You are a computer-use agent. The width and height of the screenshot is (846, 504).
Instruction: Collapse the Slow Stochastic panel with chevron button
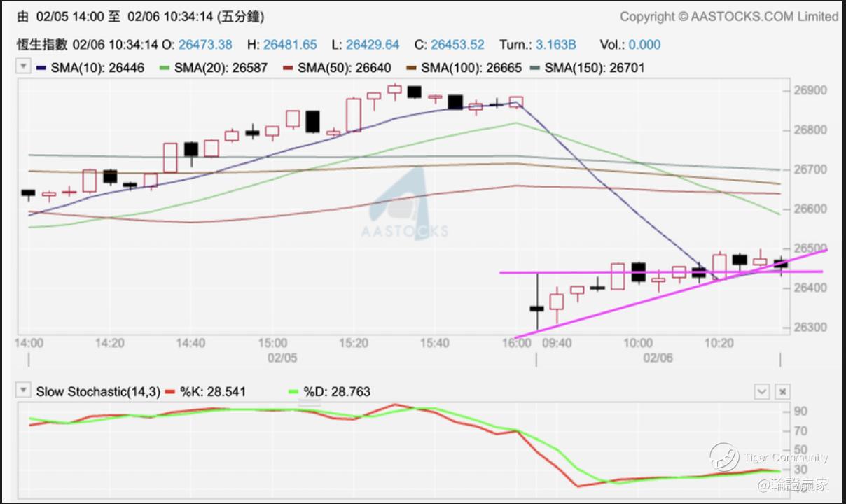coord(762,392)
